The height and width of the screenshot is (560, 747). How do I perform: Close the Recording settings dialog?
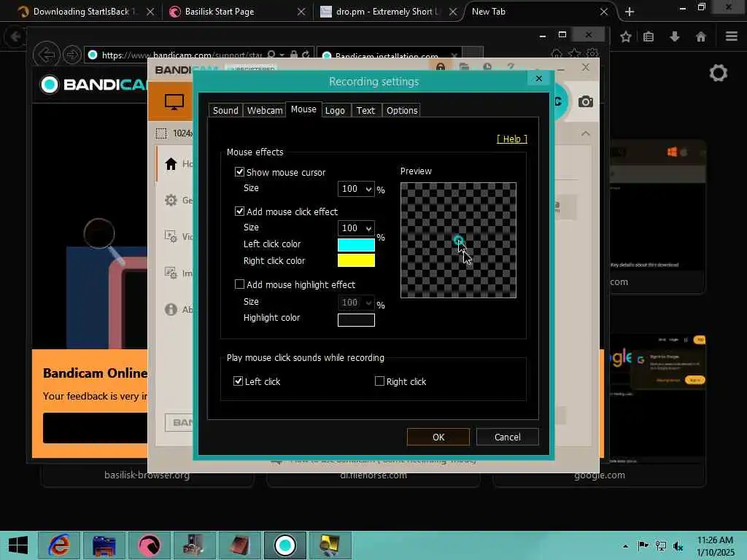pos(539,79)
